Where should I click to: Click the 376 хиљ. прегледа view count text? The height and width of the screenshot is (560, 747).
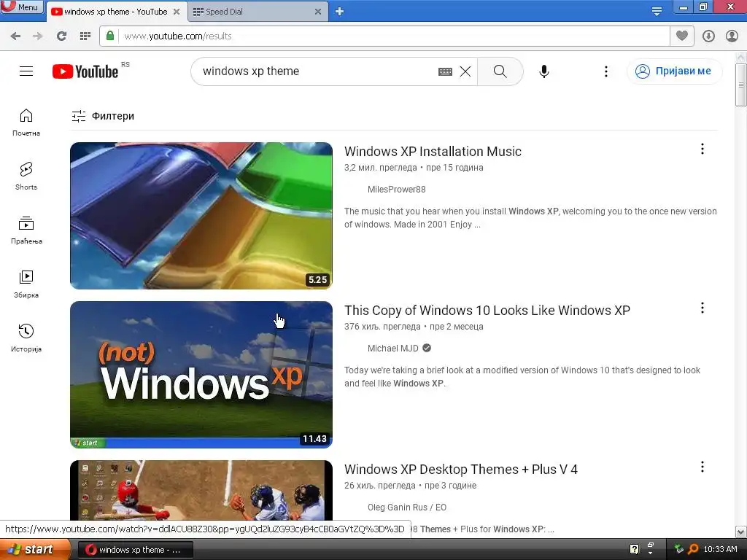click(382, 327)
